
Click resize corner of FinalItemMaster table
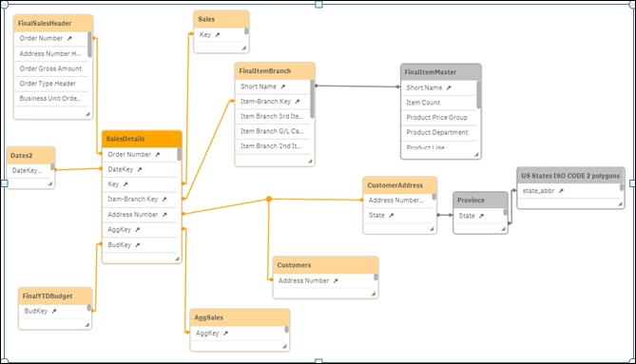click(x=476, y=154)
